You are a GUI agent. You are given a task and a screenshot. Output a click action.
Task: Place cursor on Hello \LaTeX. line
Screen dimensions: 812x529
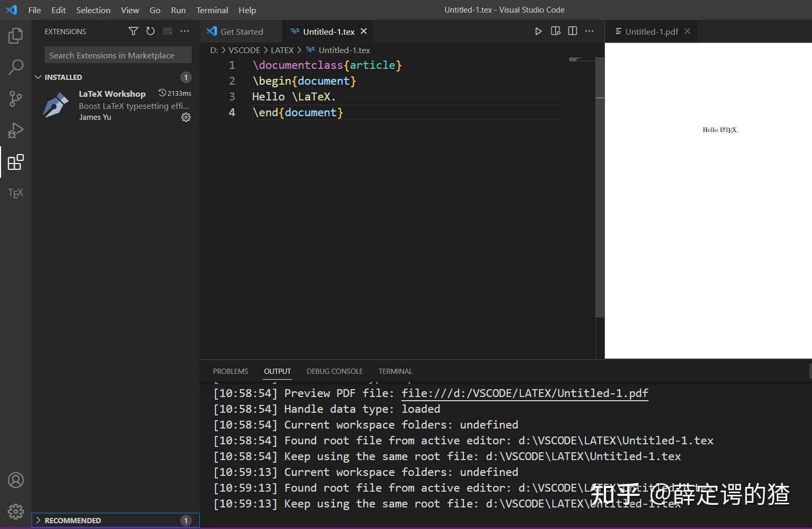294,97
